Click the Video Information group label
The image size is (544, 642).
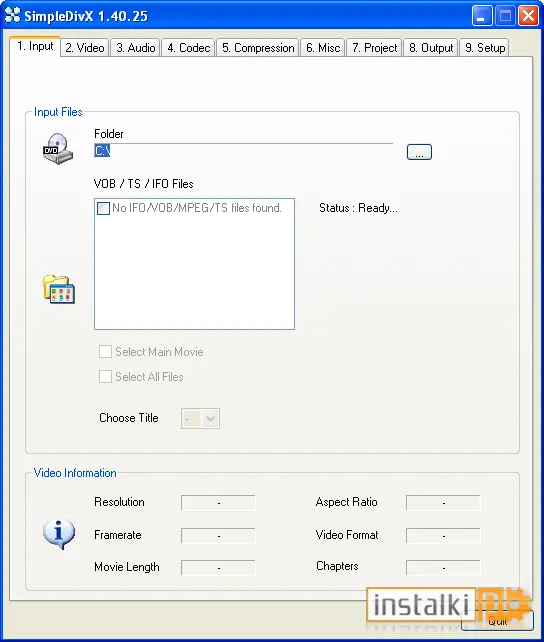click(x=75, y=473)
